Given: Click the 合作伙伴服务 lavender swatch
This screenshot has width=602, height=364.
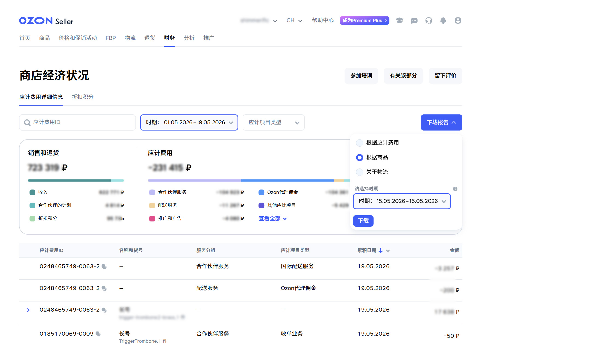Looking at the screenshot, I should point(152,192).
